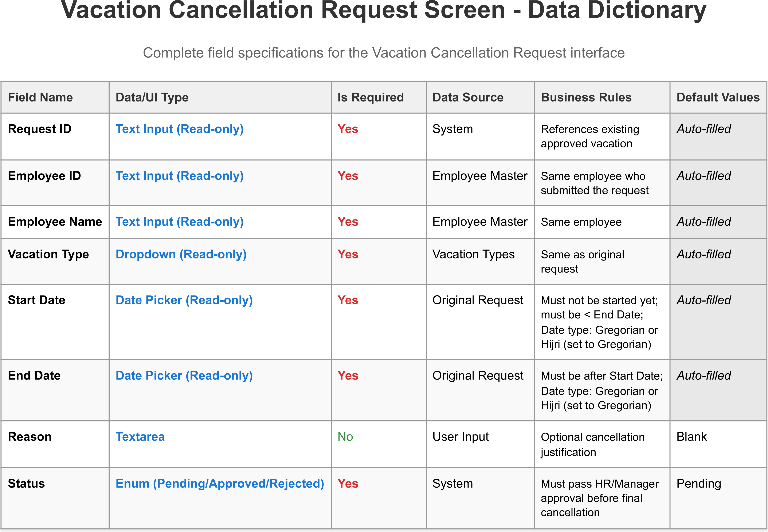The height and width of the screenshot is (532, 768).
Task: Select Enum (Pending/Approved/Rejected) type text
Action: [x=219, y=484]
